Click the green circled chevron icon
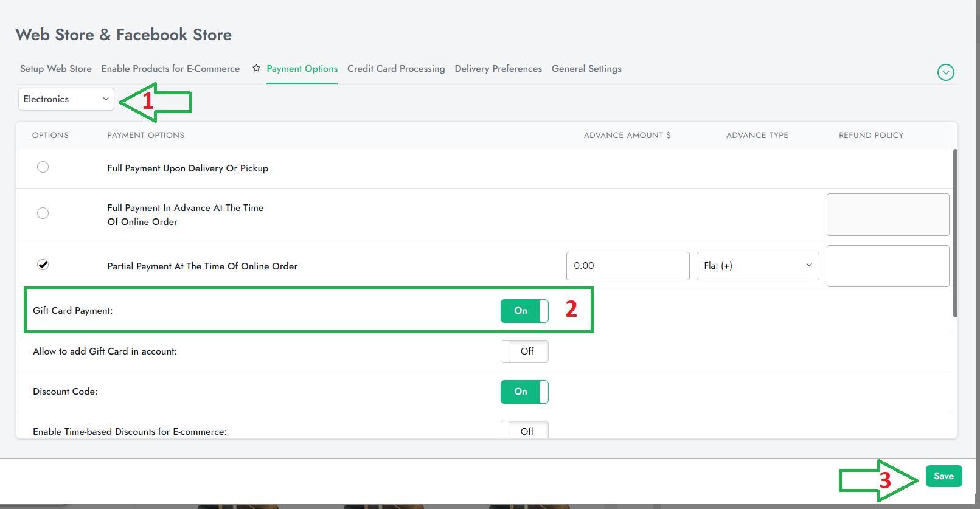The height and width of the screenshot is (509, 980). (945, 72)
